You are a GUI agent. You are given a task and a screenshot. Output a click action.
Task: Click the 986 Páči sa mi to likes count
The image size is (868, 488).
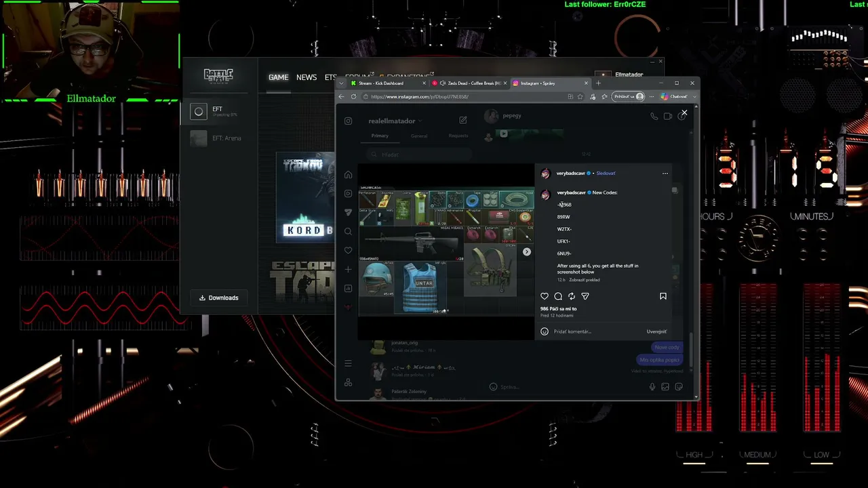click(x=558, y=309)
